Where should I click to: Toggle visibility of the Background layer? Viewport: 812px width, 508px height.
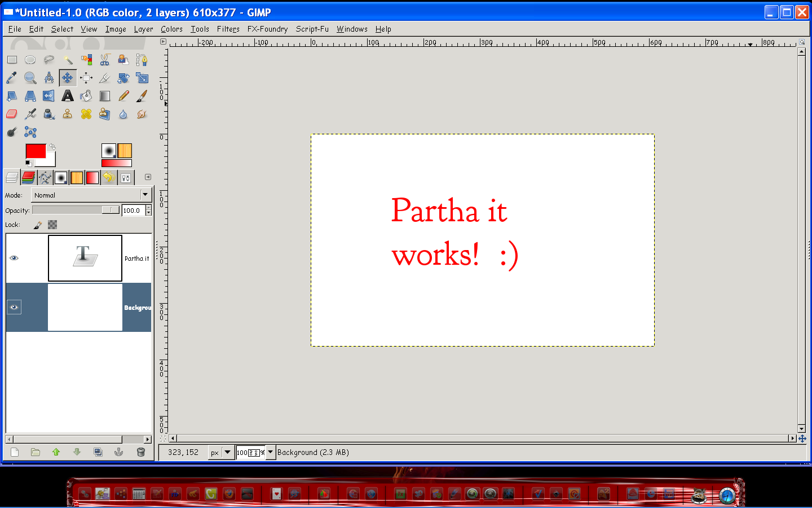[14, 307]
